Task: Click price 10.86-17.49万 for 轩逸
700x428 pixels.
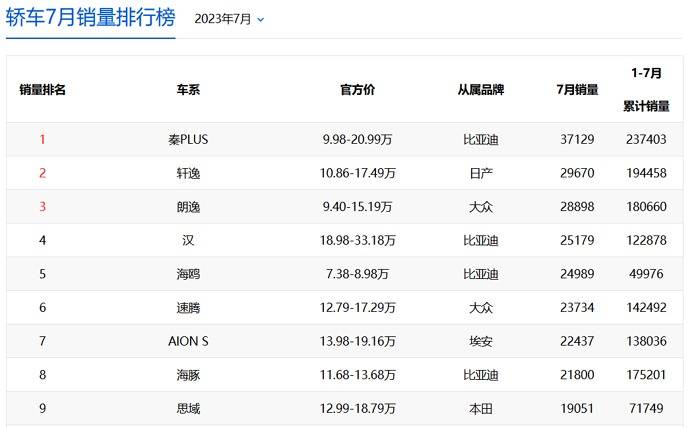Action: pos(357,173)
